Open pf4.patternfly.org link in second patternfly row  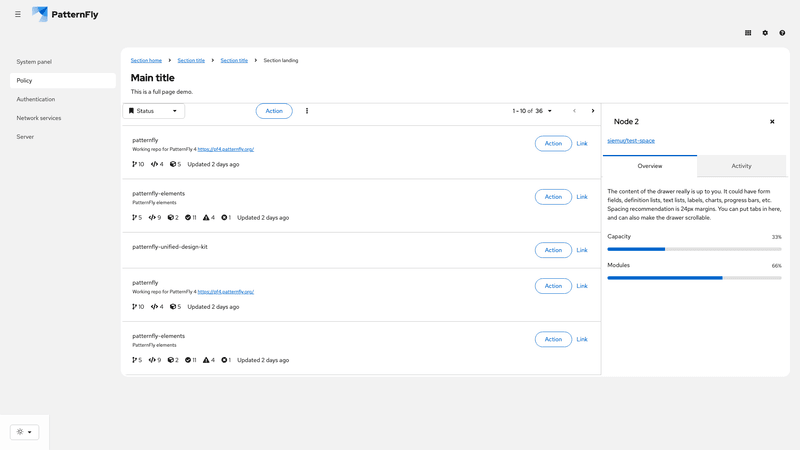click(x=226, y=292)
